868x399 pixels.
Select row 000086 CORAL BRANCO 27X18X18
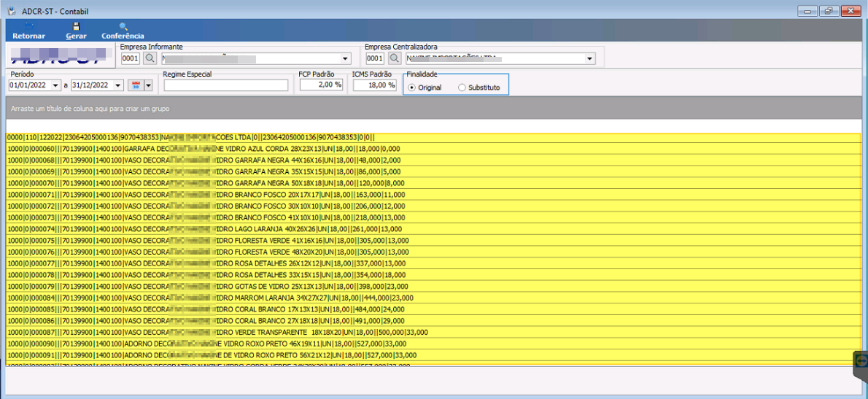click(433, 320)
